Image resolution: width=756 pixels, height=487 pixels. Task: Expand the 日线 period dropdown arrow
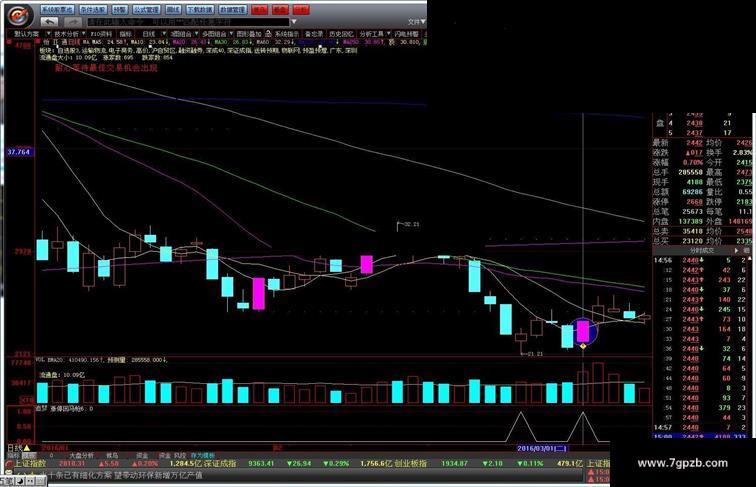click(x=164, y=34)
